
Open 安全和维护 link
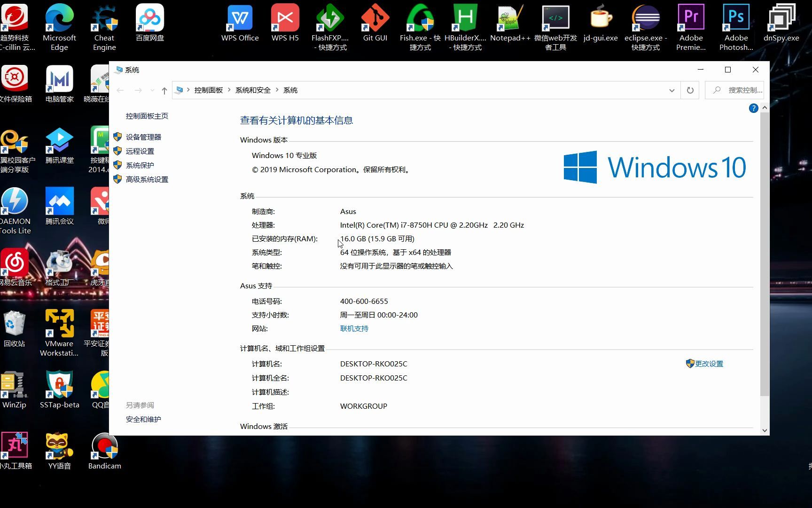[x=143, y=419]
